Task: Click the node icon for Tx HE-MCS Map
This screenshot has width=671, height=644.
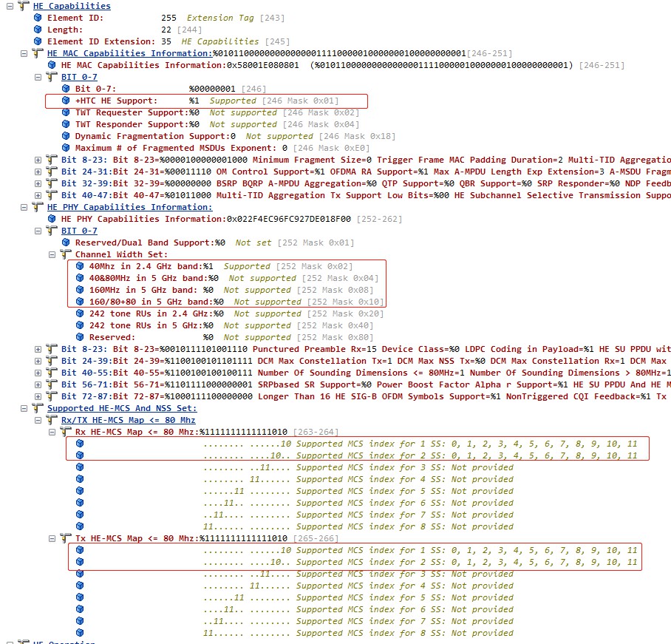Action: (66, 538)
